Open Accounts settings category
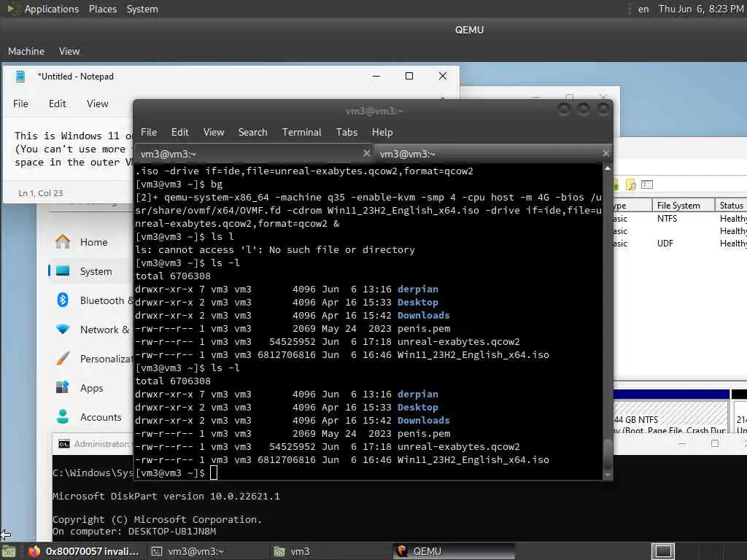747x560 pixels. click(x=90, y=416)
